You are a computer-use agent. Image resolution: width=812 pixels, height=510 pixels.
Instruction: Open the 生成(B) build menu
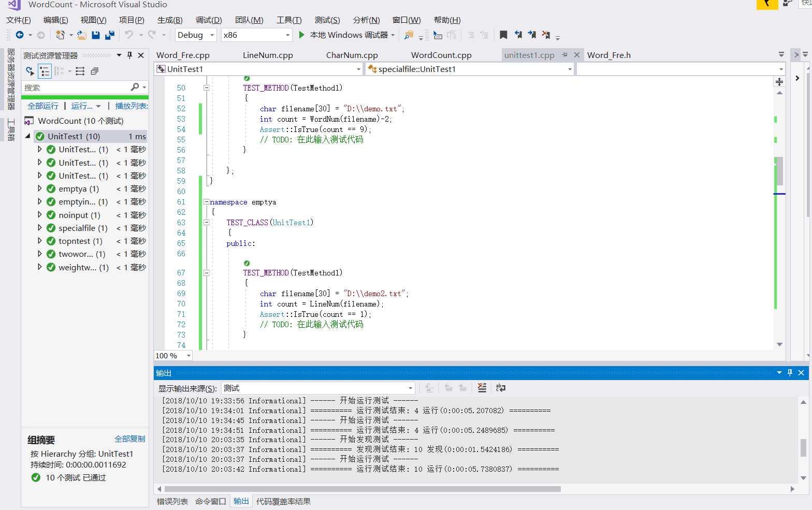click(x=170, y=20)
